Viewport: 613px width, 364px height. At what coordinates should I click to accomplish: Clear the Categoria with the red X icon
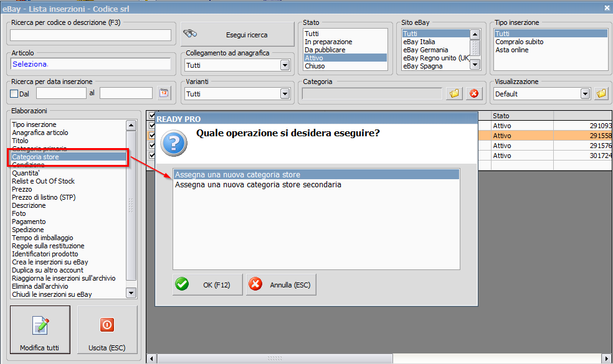[474, 93]
